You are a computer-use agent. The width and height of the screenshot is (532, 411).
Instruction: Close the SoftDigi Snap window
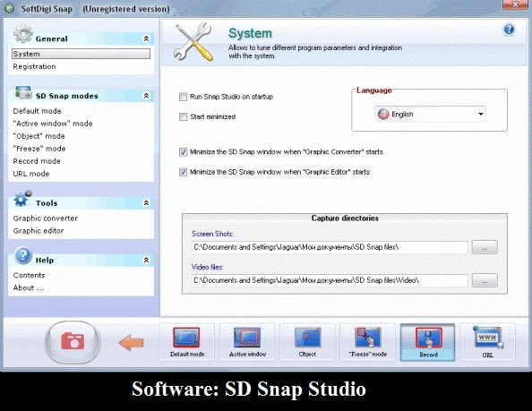click(x=516, y=4)
